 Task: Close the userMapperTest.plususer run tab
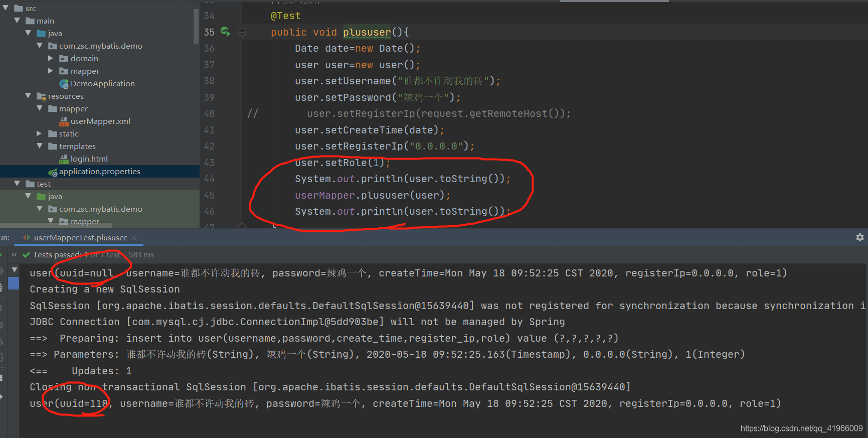click(x=134, y=238)
